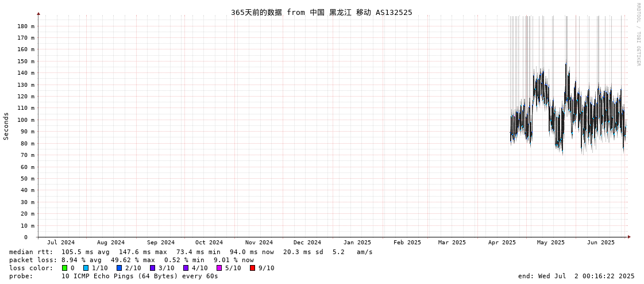Click the 'Mar 2025' x-axis label
Image resolution: width=644 pixels, height=284 pixels.
click(452, 243)
